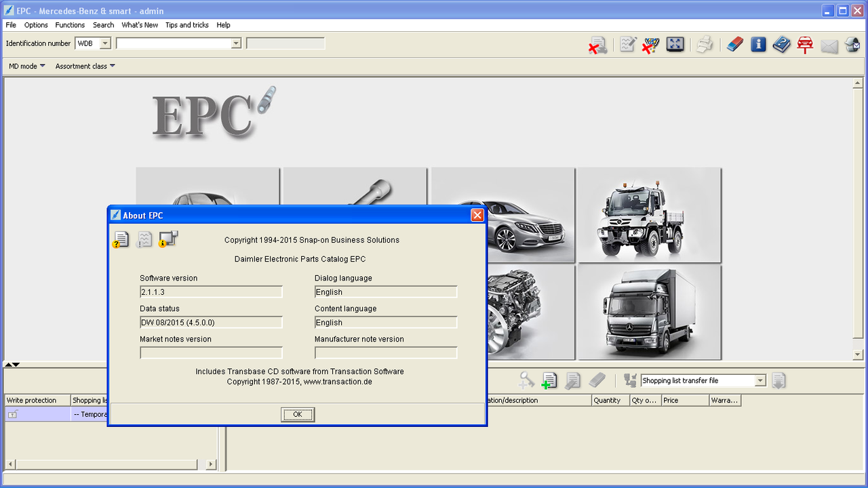Open the What's New menu
868x488 pixels.
click(x=140, y=25)
